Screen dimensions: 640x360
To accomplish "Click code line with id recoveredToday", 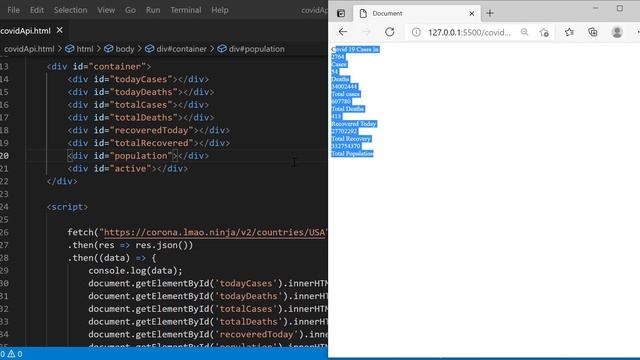I will [x=149, y=130].
